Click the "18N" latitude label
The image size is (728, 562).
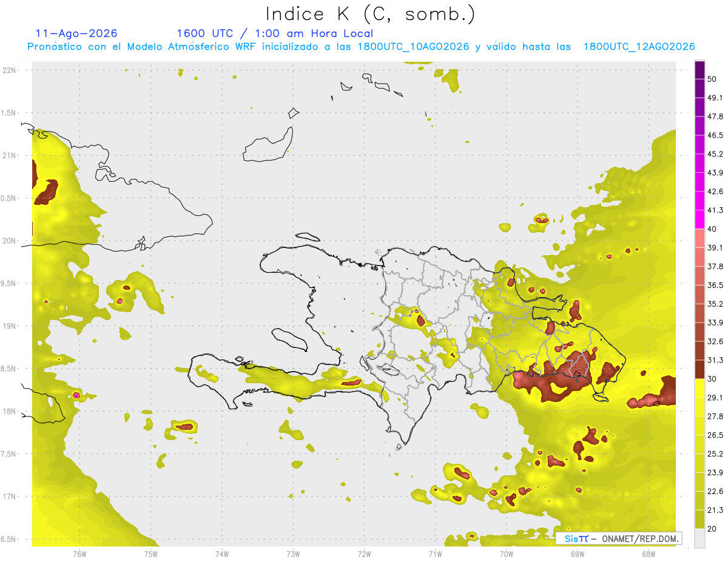point(9,412)
